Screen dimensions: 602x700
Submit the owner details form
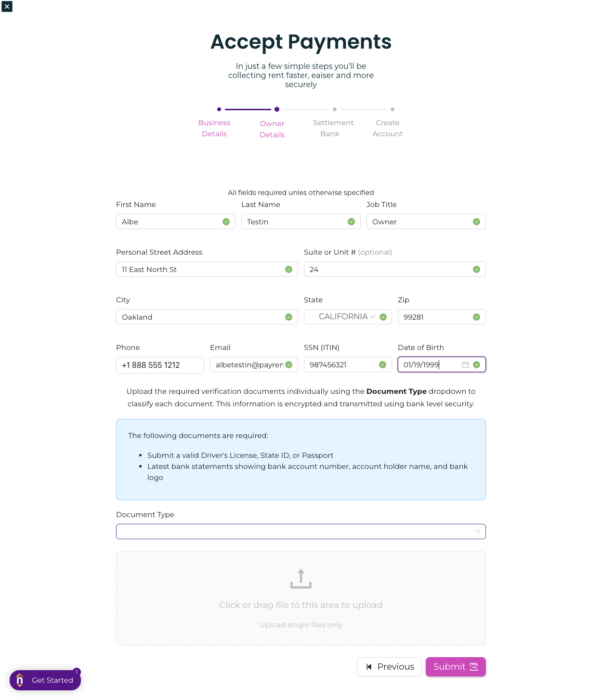[456, 667]
